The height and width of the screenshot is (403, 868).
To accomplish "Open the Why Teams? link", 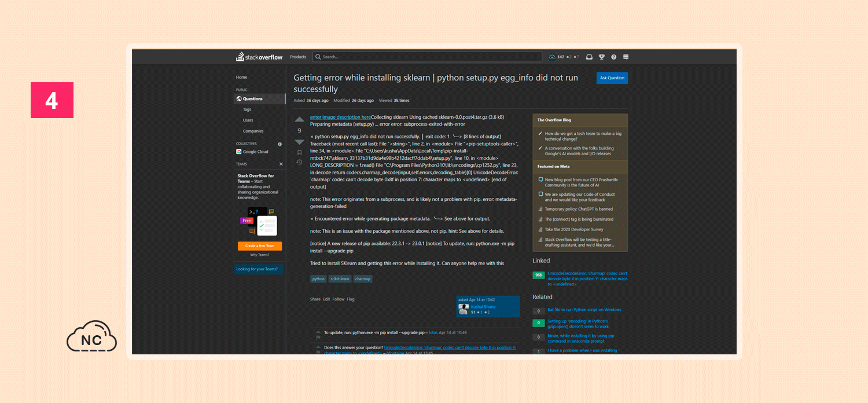I will (x=260, y=255).
